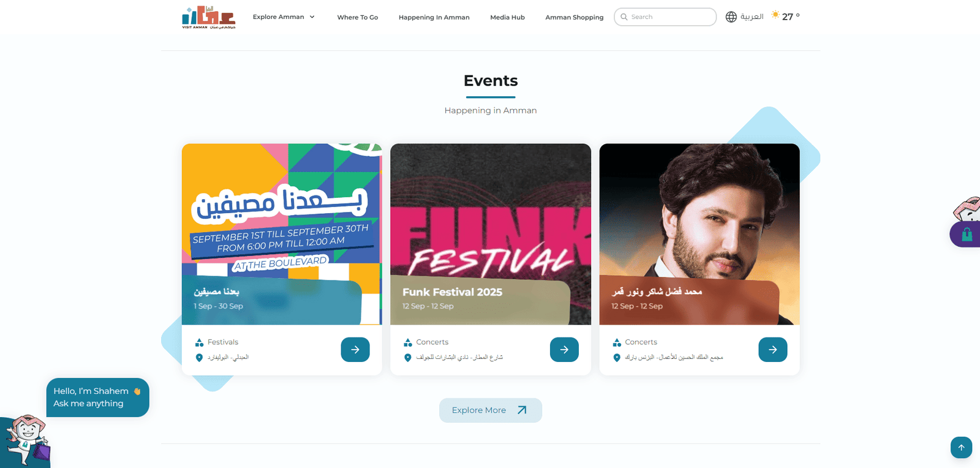980x468 pixels.
Task: Click the Visit Amman logo
Action: 209,17
